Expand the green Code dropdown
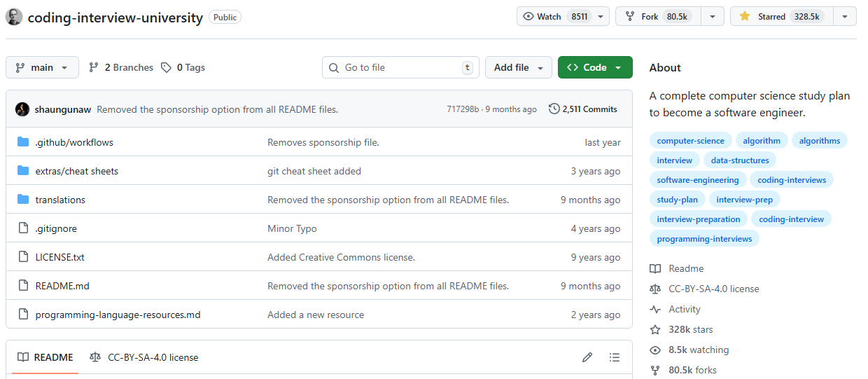The image size is (868, 379). tap(595, 68)
